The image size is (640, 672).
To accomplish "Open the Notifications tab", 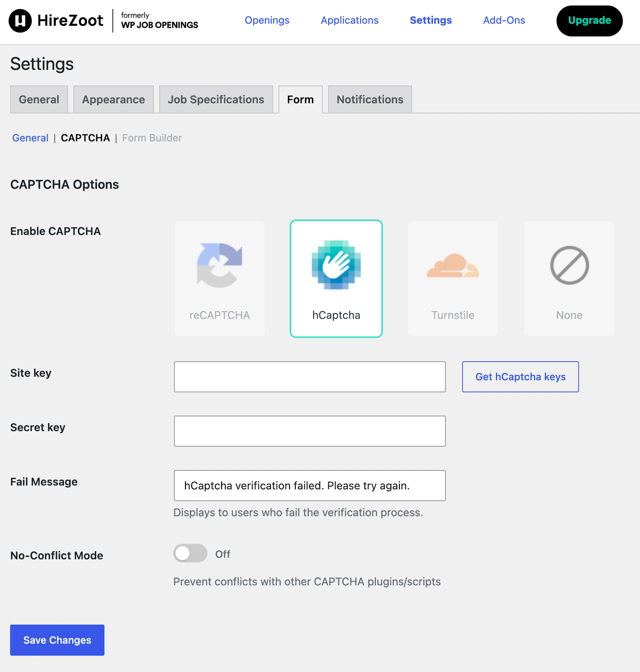I will [370, 99].
